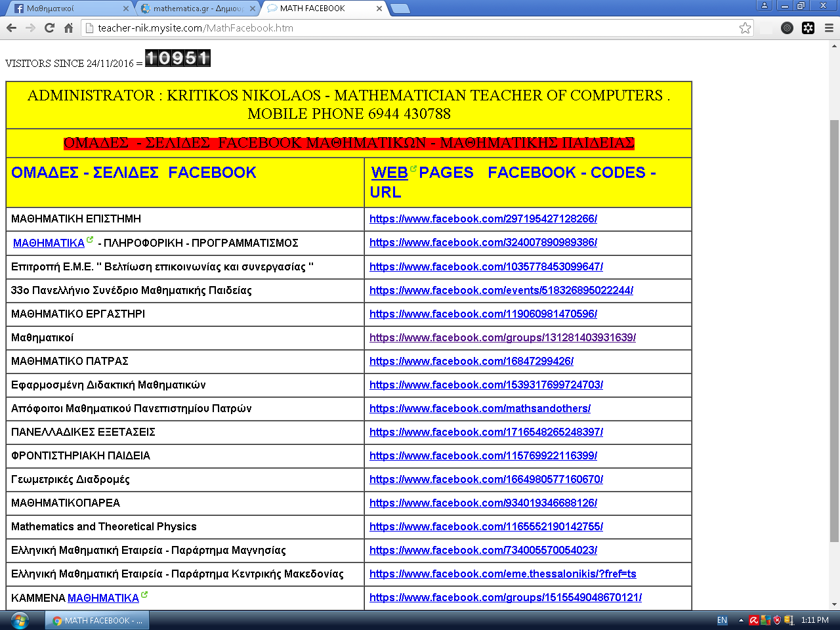Close the MATH FACEBOOK tab

(379, 9)
